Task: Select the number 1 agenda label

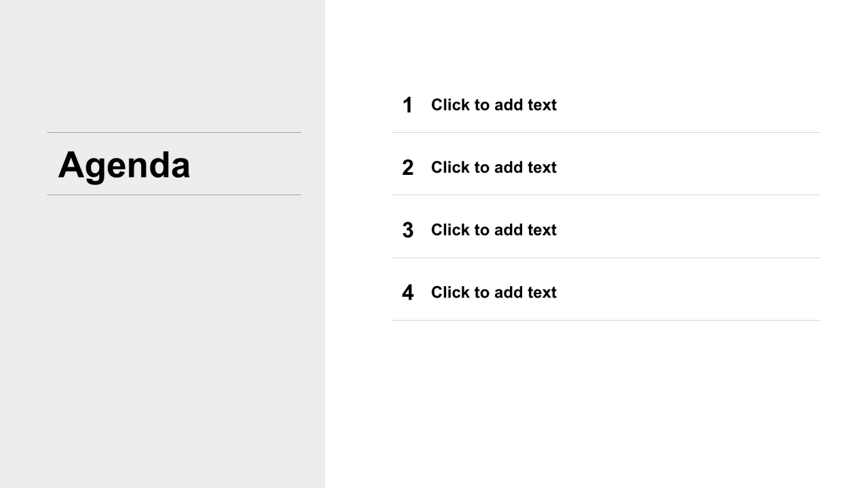Action: tap(408, 105)
